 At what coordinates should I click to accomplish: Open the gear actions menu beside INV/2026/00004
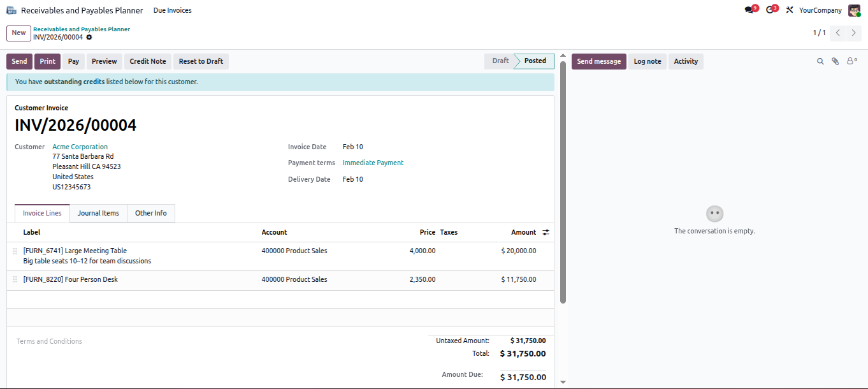point(89,38)
